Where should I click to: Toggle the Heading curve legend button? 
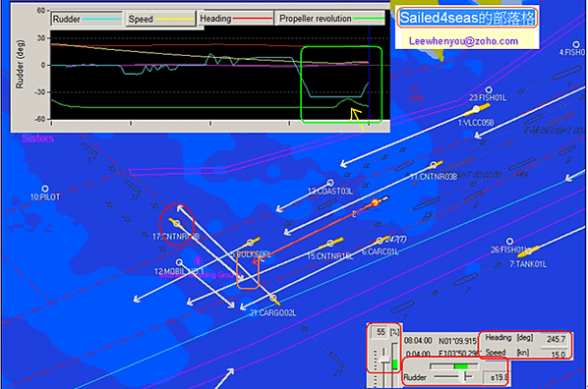tap(236, 18)
